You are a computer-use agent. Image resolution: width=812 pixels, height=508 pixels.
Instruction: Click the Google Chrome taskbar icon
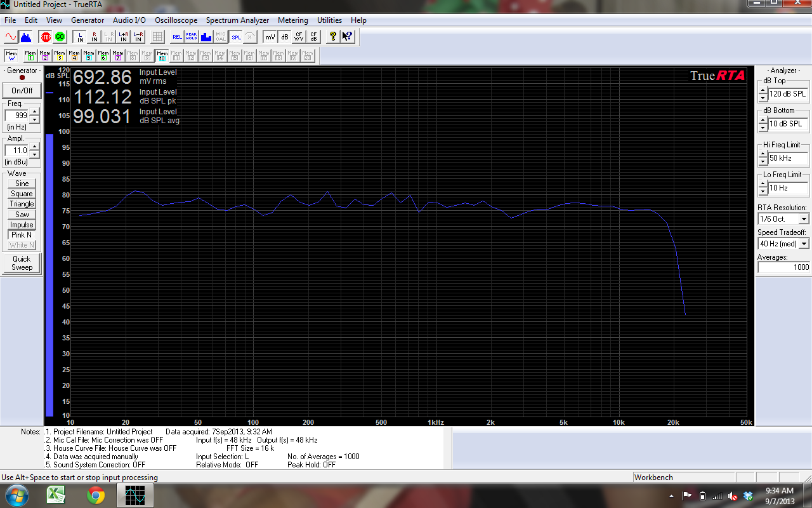coord(96,495)
